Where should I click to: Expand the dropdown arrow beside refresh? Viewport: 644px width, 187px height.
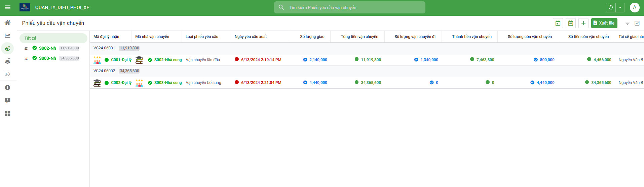pyautogui.click(x=620, y=7)
